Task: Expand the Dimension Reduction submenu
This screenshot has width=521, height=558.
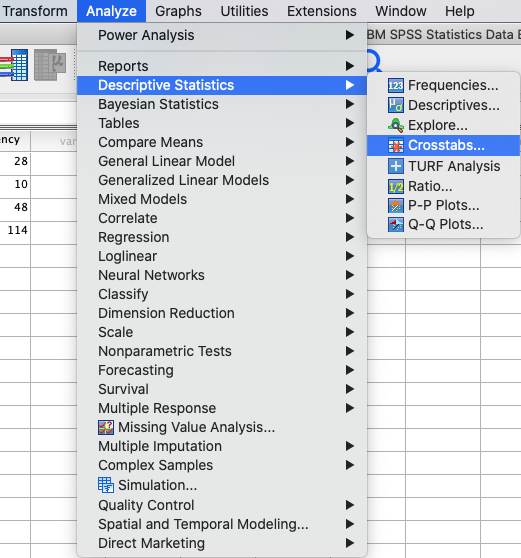Action: click(x=222, y=313)
